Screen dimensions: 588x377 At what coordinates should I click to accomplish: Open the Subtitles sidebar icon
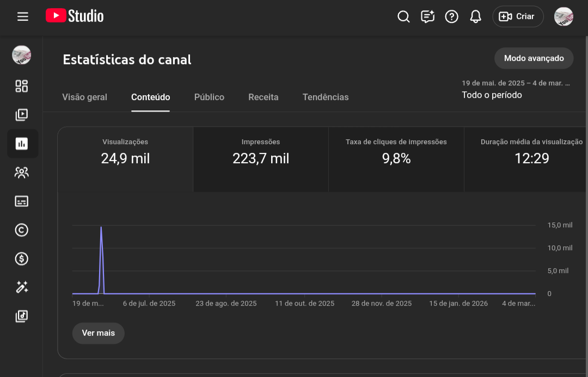21,201
